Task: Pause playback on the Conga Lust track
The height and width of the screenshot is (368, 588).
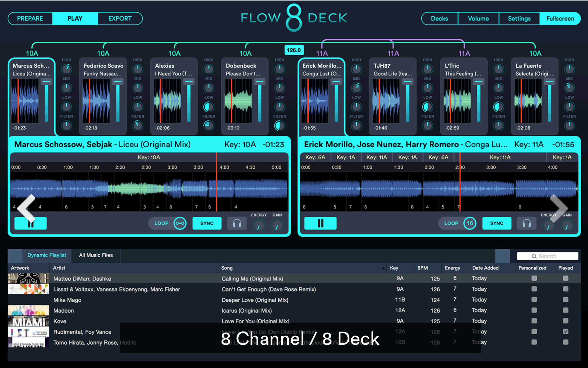Action: pyautogui.click(x=320, y=223)
